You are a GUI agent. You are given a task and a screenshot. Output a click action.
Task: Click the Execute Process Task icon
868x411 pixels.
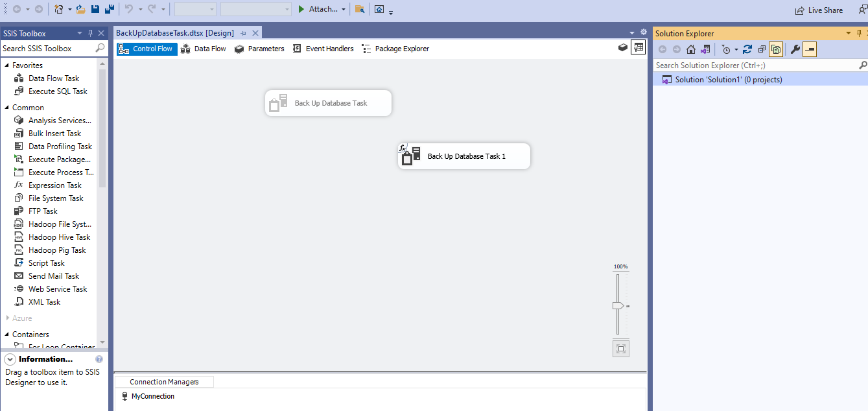19,172
